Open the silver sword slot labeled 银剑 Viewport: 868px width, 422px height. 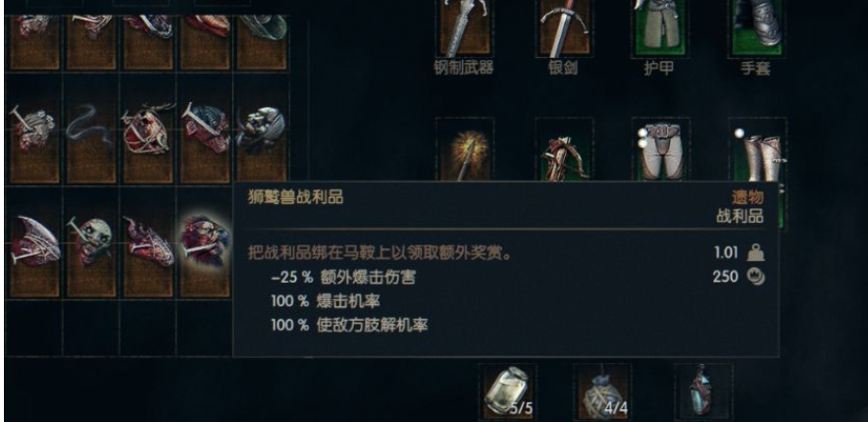564,27
